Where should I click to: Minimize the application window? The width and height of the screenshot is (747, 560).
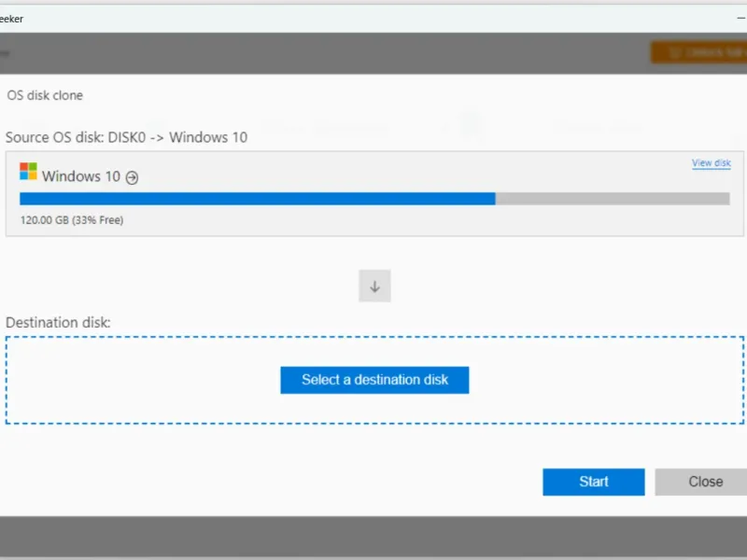[740, 19]
